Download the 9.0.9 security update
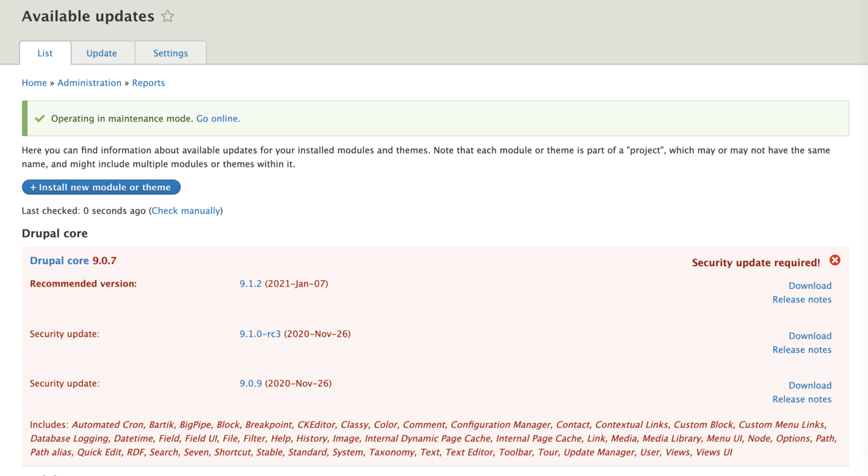The width and height of the screenshot is (868, 476). coord(810,385)
